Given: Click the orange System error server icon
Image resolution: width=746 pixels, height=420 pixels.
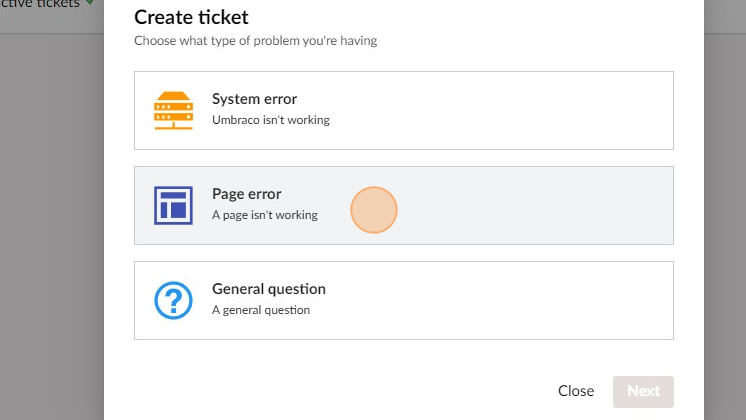Looking at the screenshot, I should [173, 110].
